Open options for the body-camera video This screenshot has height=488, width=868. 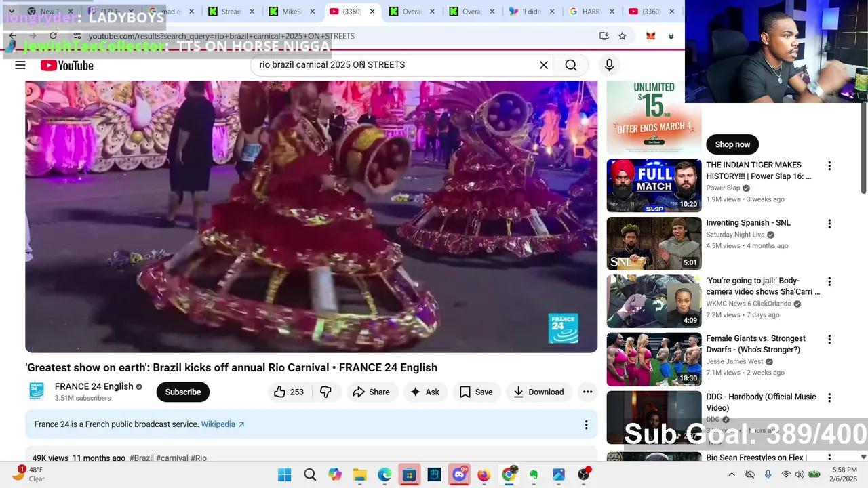click(x=829, y=281)
